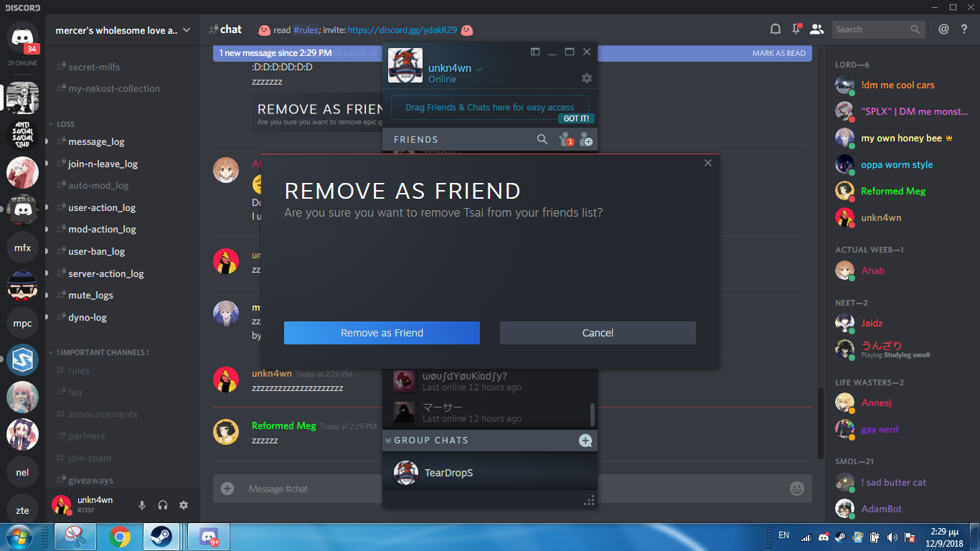980x551 pixels.
Task: Open Discord user settings gear
Action: point(184,505)
